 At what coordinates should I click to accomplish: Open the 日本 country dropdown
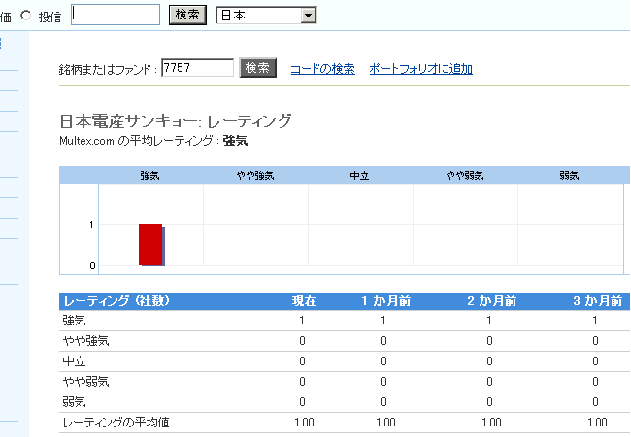pyautogui.click(x=266, y=15)
